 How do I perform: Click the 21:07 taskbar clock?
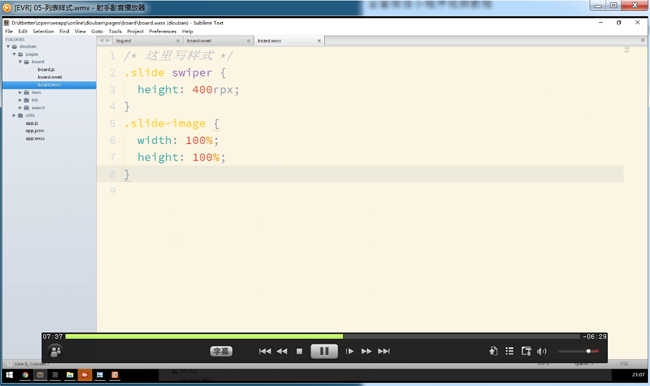pyautogui.click(x=638, y=375)
